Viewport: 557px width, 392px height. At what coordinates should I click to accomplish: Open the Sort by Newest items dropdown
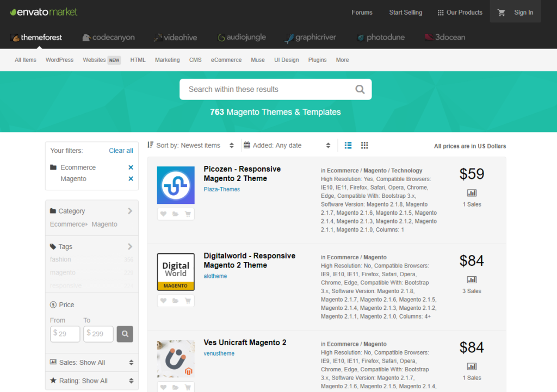click(191, 145)
